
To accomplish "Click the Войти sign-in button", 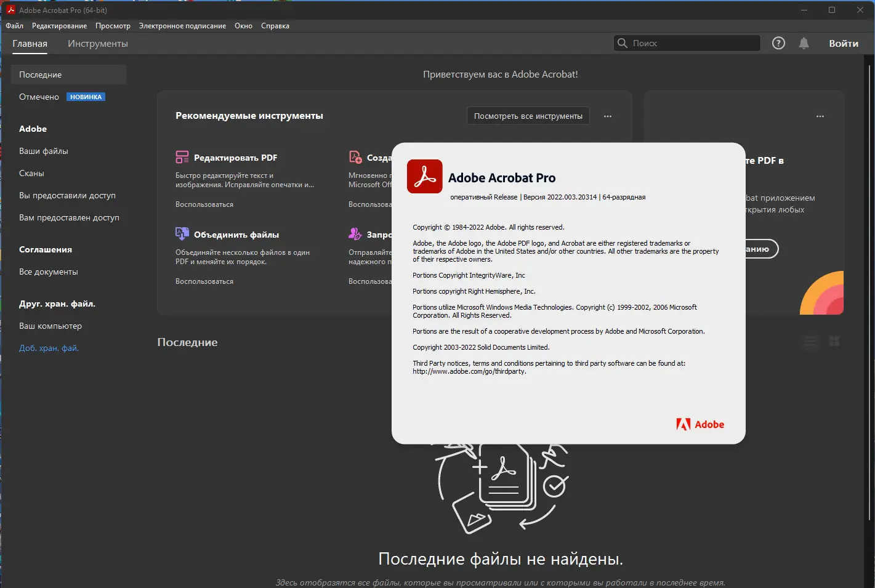I will coord(844,44).
